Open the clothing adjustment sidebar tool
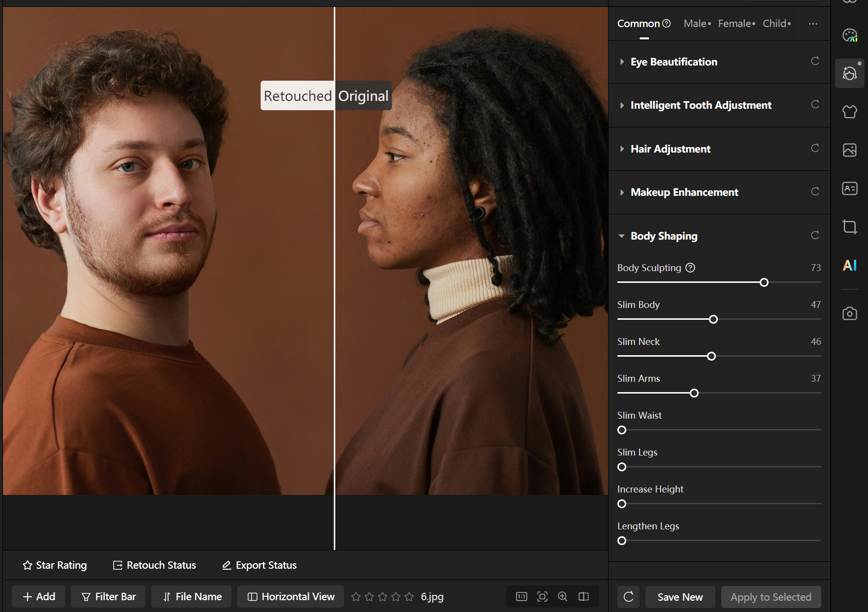 pos(849,112)
